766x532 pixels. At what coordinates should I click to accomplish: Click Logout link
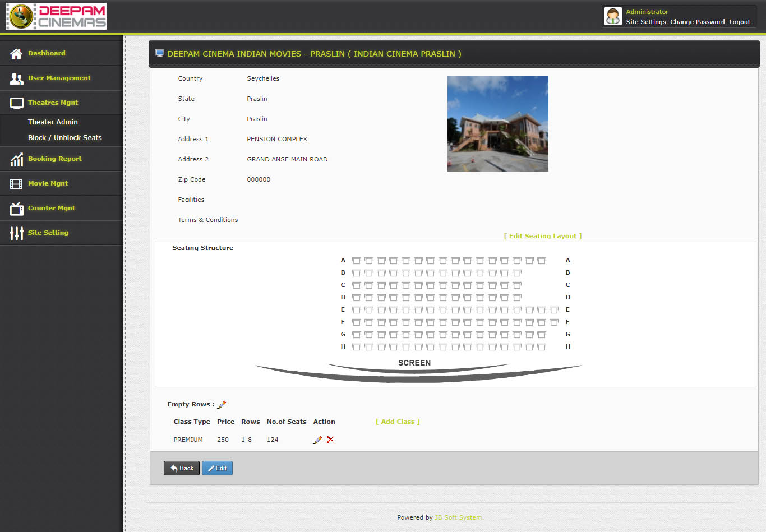point(740,22)
